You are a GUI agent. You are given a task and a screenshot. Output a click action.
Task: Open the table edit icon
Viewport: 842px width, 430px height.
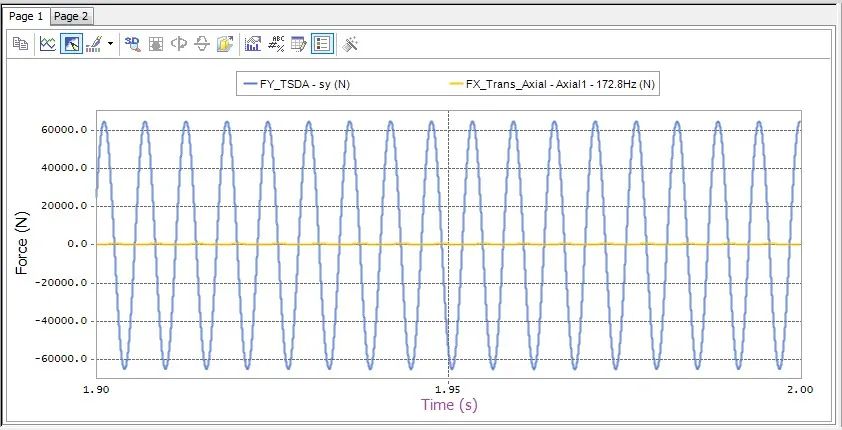pos(299,43)
